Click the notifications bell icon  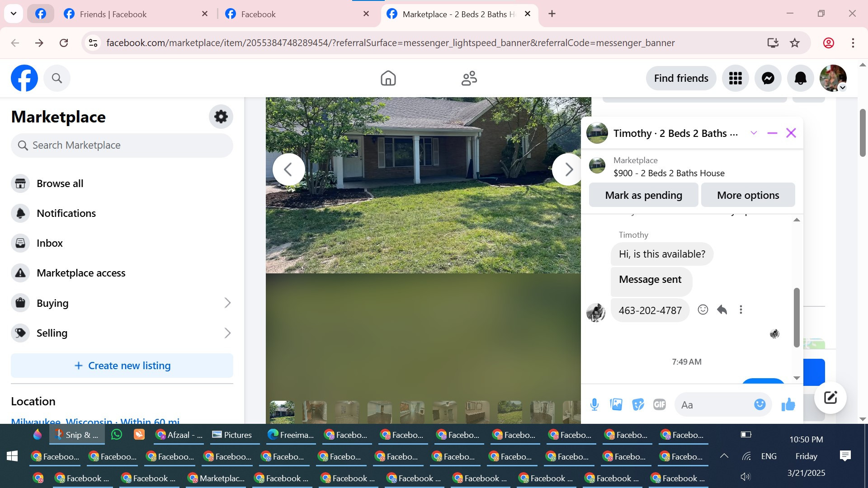(x=800, y=78)
